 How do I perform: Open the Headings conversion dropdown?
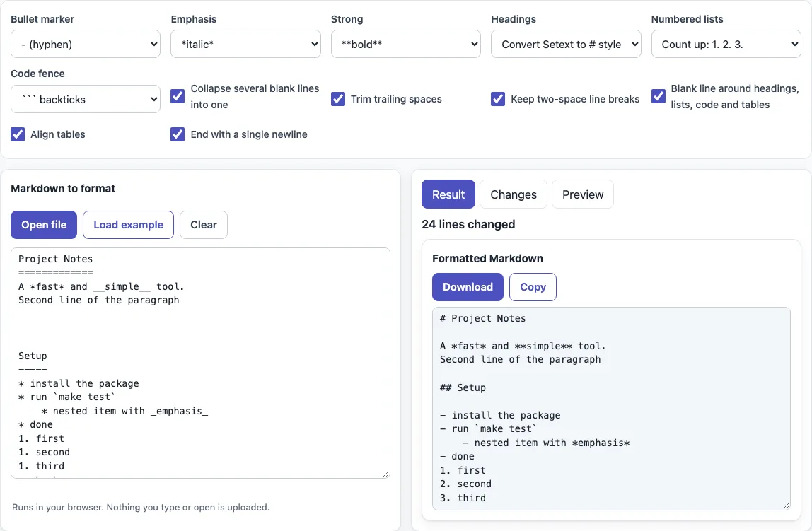coord(566,44)
